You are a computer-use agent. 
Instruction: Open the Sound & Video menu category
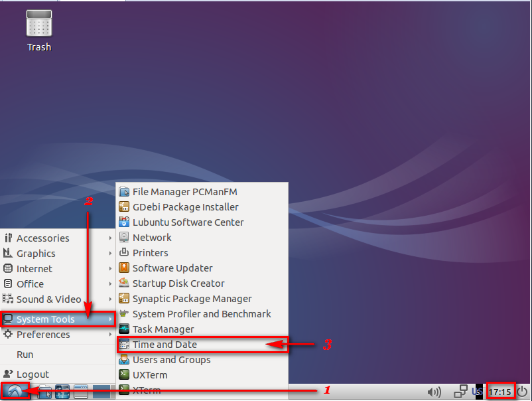click(x=58, y=299)
